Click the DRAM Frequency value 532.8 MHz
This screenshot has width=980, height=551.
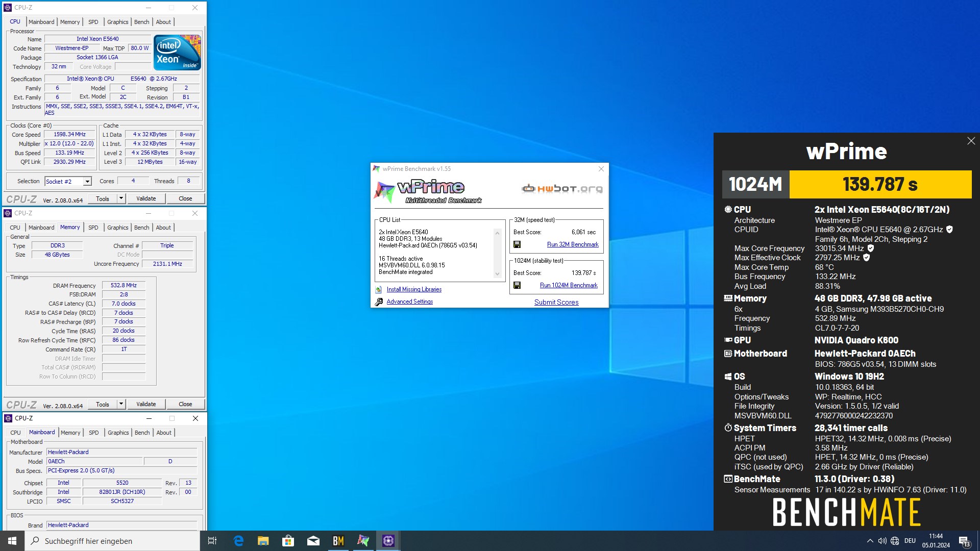(124, 286)
